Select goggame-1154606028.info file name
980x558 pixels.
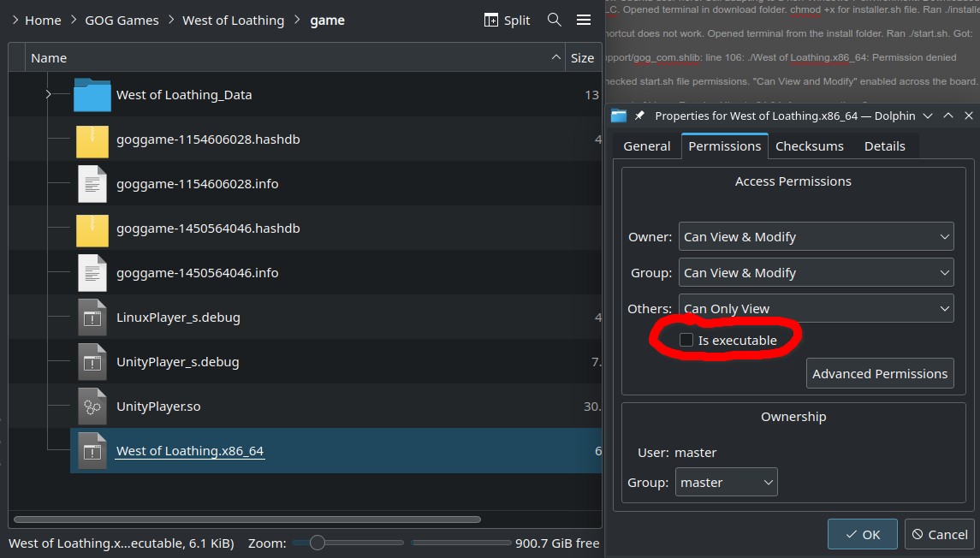198,184
